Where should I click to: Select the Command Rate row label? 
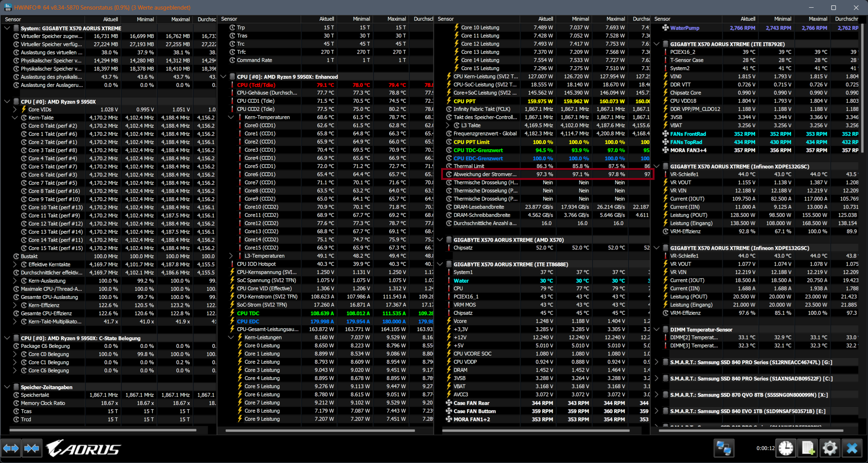pos(254,60)
